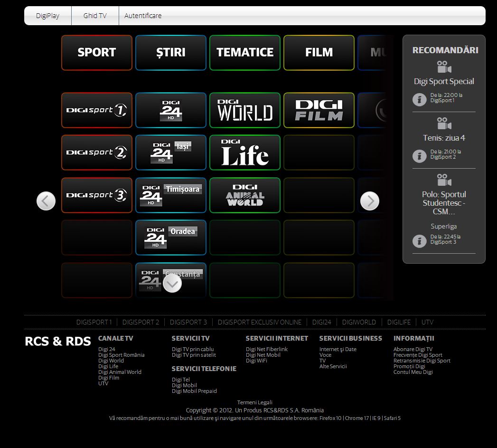497x448 pixels.
Task: Launch the Digi Film channel
Action: pyautogui.click(x=319, y=110)
